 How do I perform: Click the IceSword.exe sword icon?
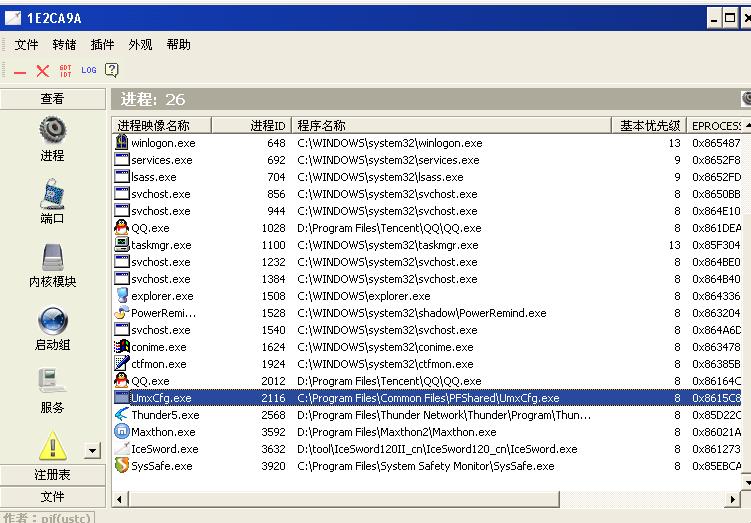(x=122, y=449)
